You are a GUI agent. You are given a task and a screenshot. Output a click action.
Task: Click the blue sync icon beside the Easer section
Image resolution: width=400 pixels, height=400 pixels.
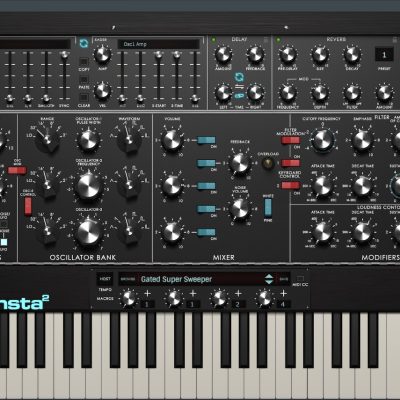(x=84, y=43)
